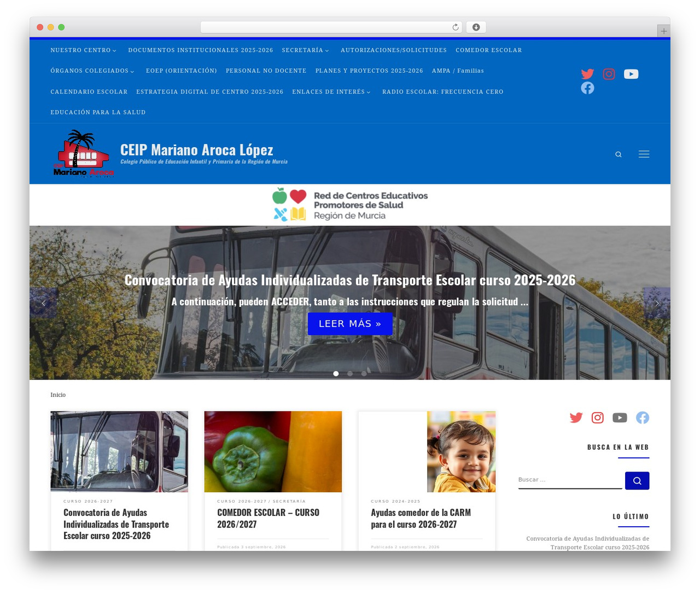Screen dimensions: 700x593
Task: Expand the Órganos Colegiados dropdown
Action: pos(92,71)
